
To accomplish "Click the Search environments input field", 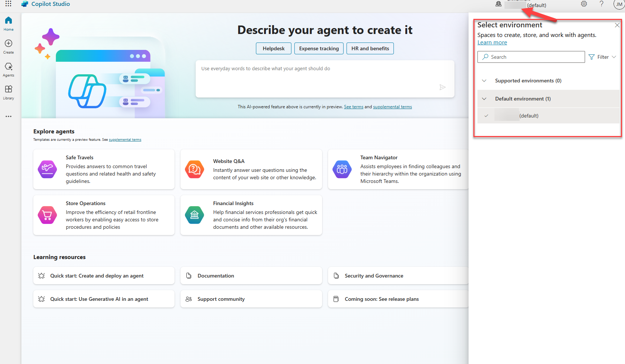I will tap(531, 57).
